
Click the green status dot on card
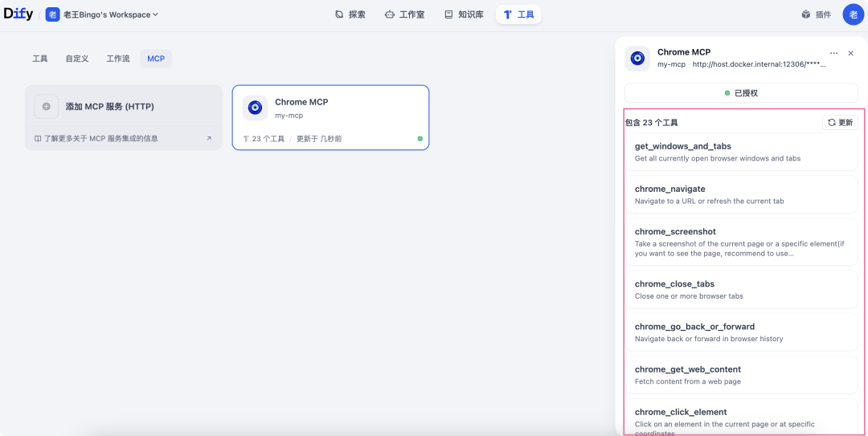[420, 138]
